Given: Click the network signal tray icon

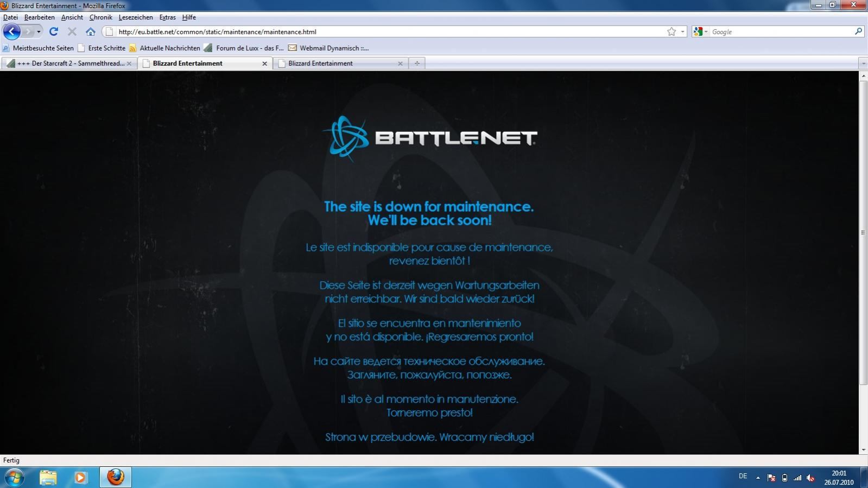Looking at the screenshot, I should click(797, 478).
